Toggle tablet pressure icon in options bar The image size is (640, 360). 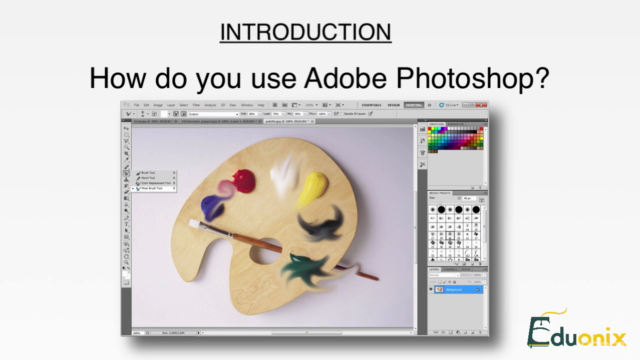371,113
